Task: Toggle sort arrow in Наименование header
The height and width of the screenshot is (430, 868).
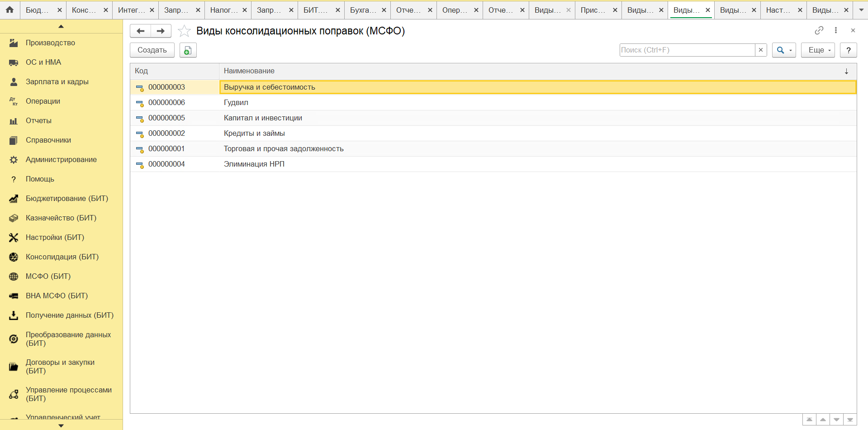Action: tap(846, 72)
